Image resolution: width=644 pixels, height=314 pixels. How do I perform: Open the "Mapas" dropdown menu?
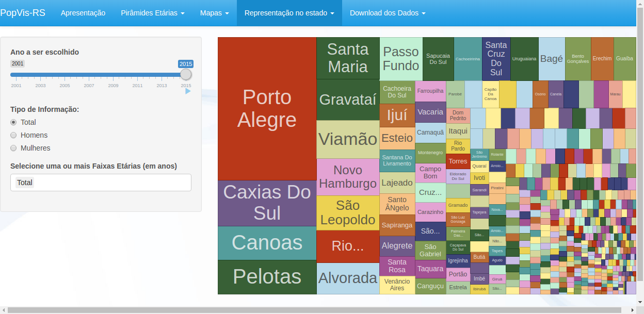214,13
